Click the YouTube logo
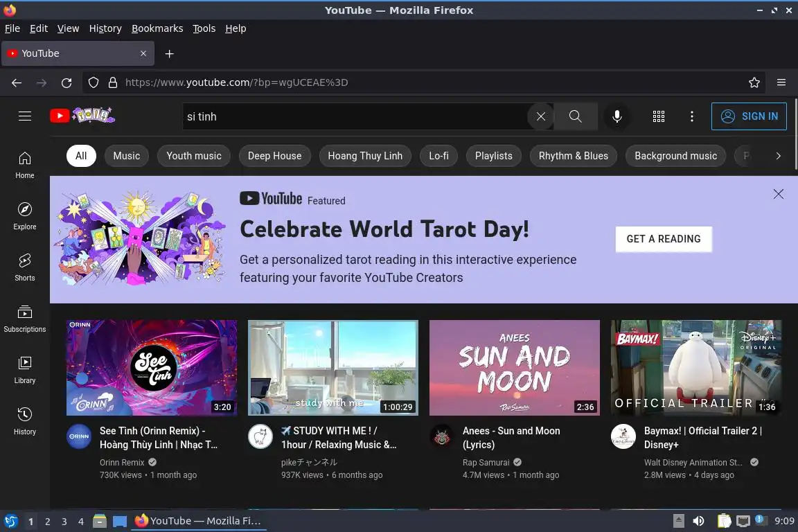This screenshot has height=532, width=798. point(82,116)
